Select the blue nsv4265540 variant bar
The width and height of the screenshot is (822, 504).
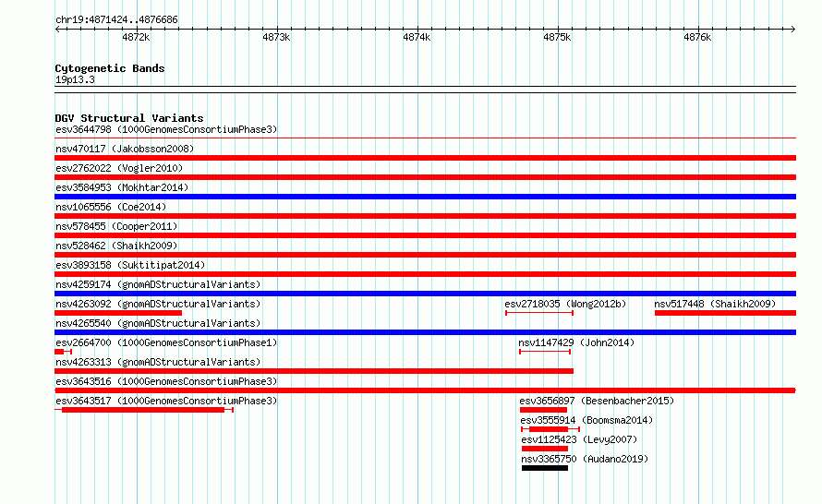click(x=425, y=332)
